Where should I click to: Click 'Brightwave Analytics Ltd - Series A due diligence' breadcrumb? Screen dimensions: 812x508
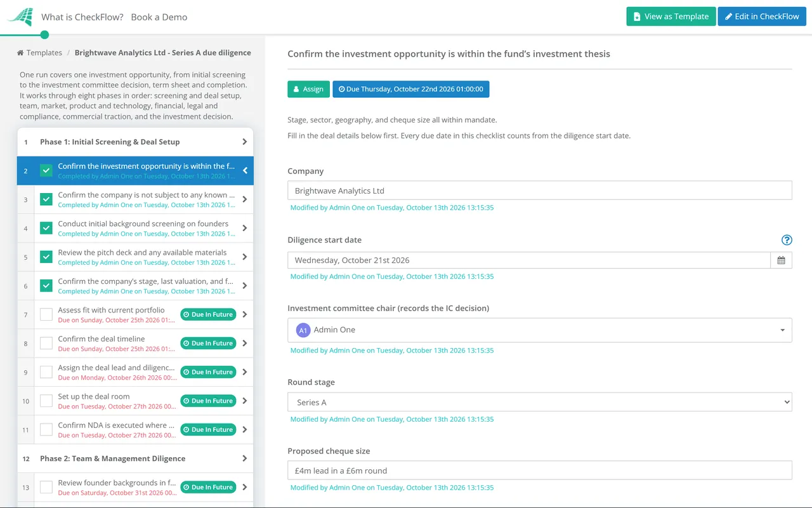163,53
